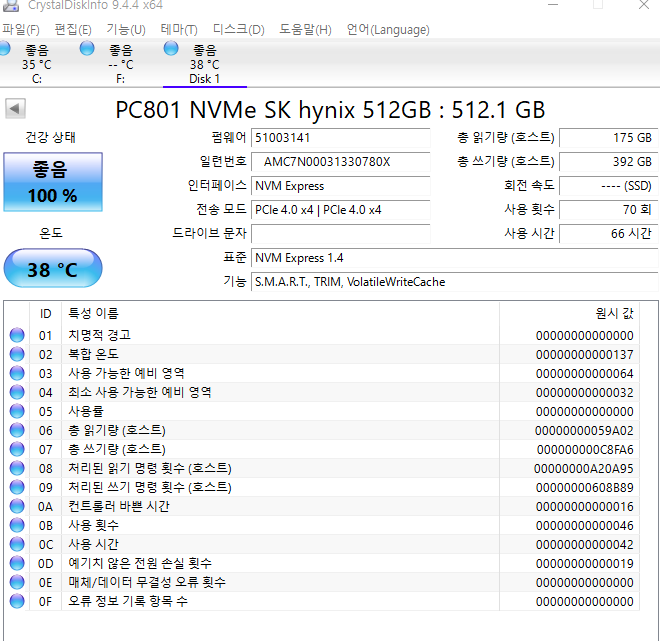Click the 좋음 100 % health status button
This screenshot has width=660, height=641.
[x=53, y=182]
